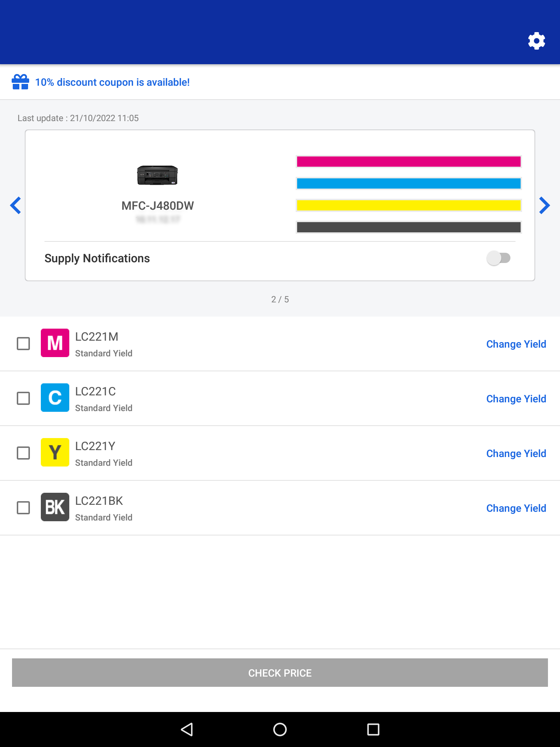Viewport: 560px width, 747px height.
Task: Tap the gift coupon icon
Action: coord(20,82)
